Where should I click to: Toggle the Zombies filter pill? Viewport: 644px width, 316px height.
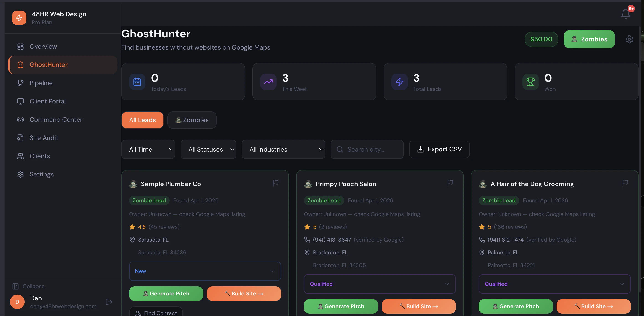192,120
